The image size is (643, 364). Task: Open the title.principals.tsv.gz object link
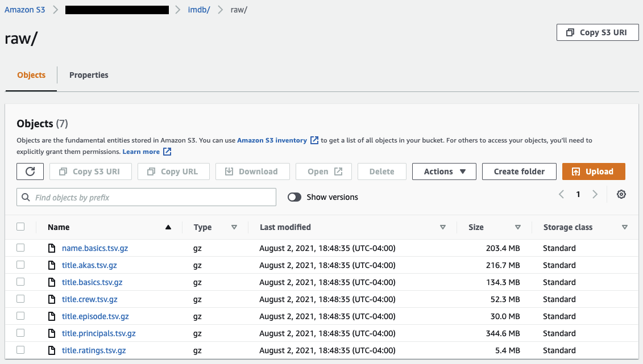[x=98, y=333]
